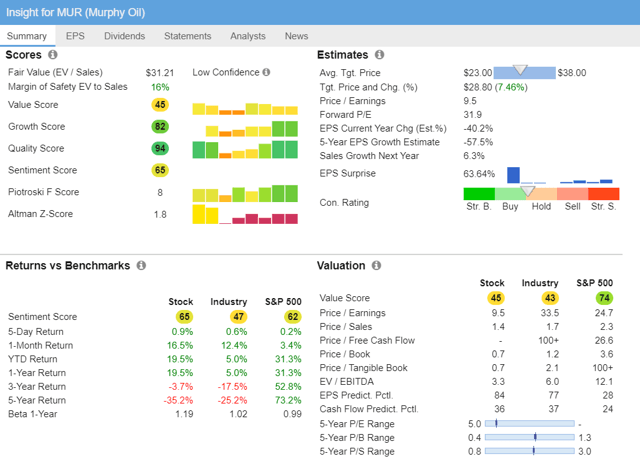Click the Con. Rating marker triangle
Viewport: 640px width, 464px height.
(x=528, y=191)
